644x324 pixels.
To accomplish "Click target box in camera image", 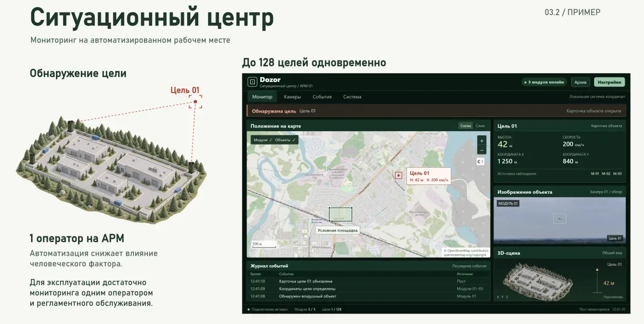I will 559,219.
